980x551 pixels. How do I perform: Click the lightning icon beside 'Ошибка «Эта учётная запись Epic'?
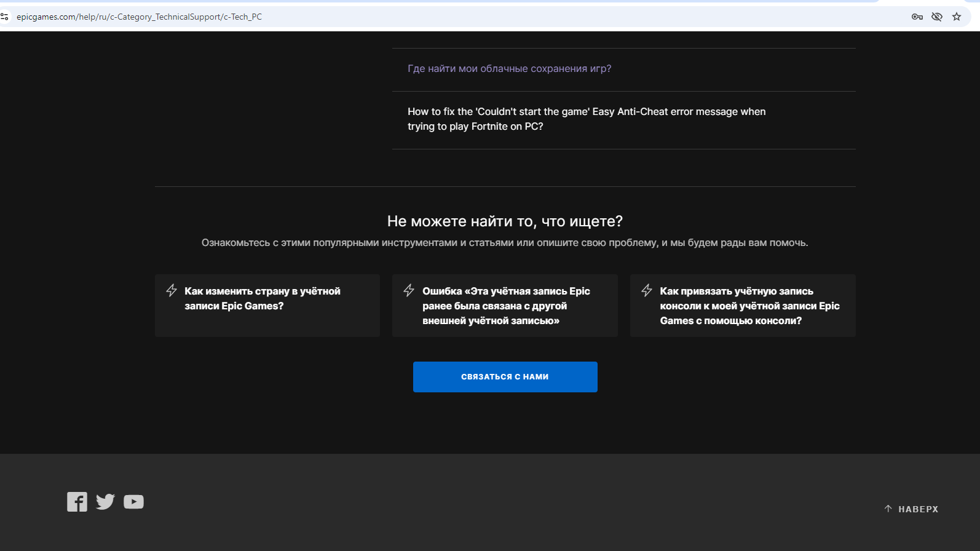coord(409,290)
